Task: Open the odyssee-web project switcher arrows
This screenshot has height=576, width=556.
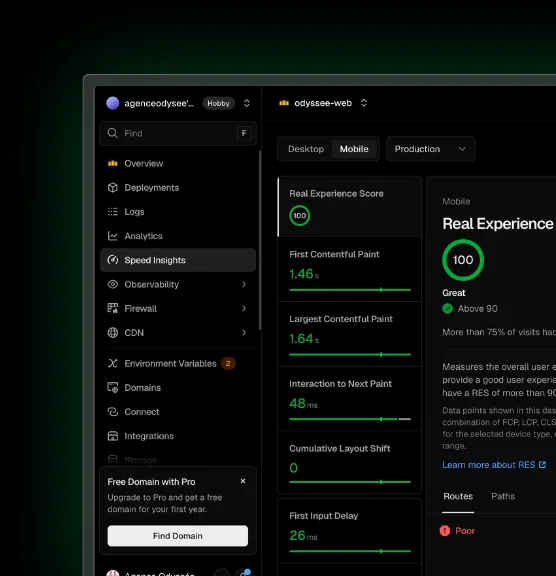Action: [x=364, y=103]
